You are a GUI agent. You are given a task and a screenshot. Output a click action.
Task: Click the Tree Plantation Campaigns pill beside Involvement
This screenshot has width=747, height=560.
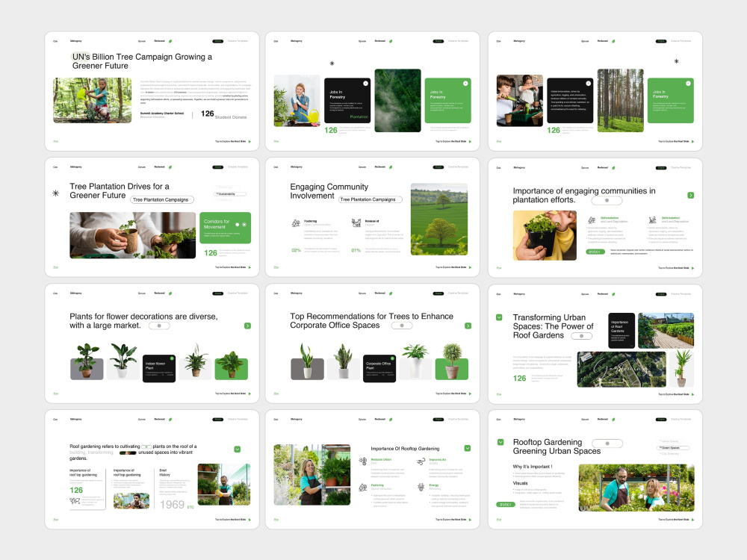[x=371, y=199]
